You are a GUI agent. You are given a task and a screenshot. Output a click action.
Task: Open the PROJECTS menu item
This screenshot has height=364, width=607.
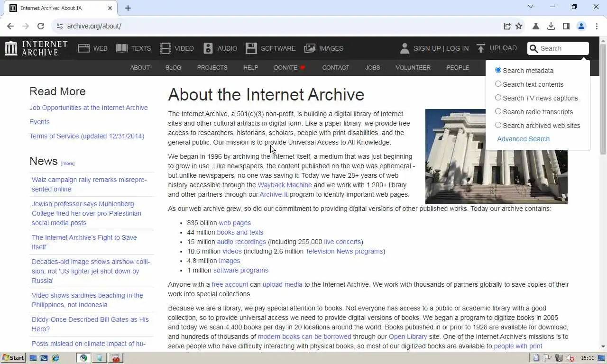[212, 68]
